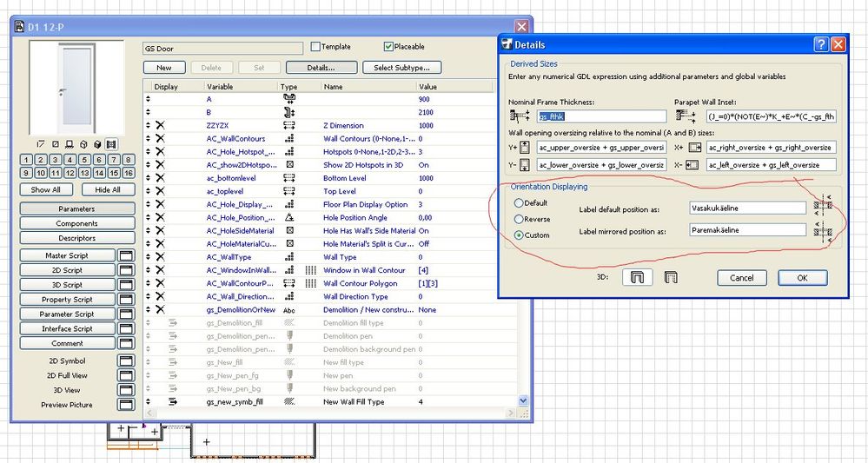Toggle fragment layer button 16
The width and height of the screenshot is (868, 463).
[x=129, y=173]
